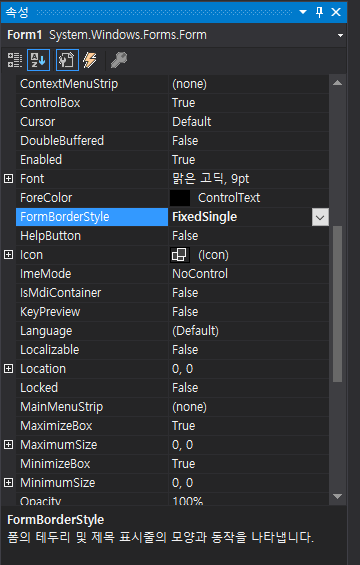Click the ForeColor black color swatch
Screen dimensions: 360x565
coord(180,198)
